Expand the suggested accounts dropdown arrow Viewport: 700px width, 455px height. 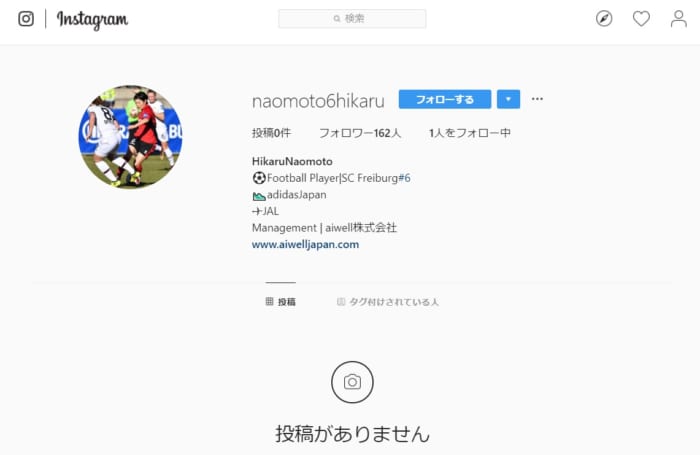click(x=508, y=99)
